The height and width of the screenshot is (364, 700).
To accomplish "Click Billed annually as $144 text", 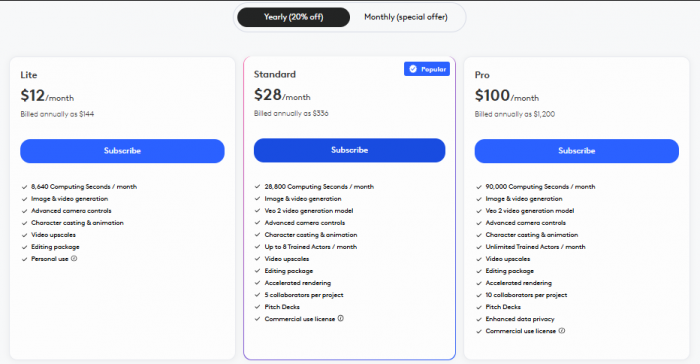I will [x=57, y=114].
